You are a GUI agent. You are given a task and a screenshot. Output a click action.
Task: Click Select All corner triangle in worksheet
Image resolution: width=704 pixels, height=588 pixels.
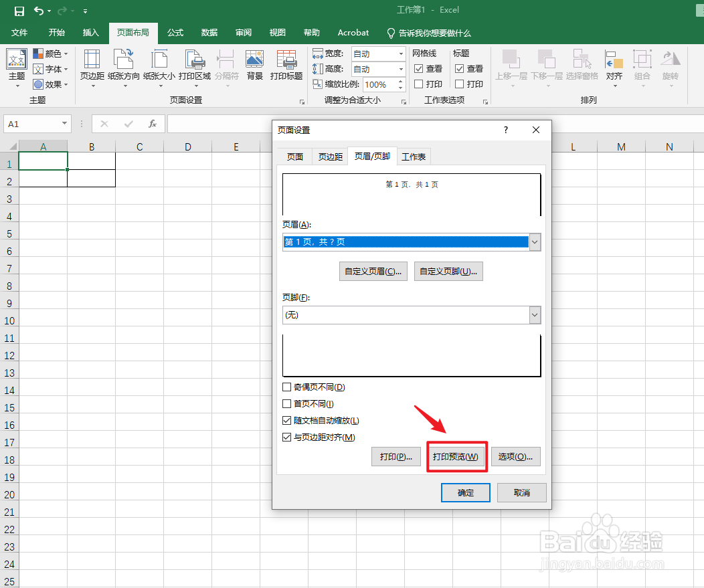[13, 146]
